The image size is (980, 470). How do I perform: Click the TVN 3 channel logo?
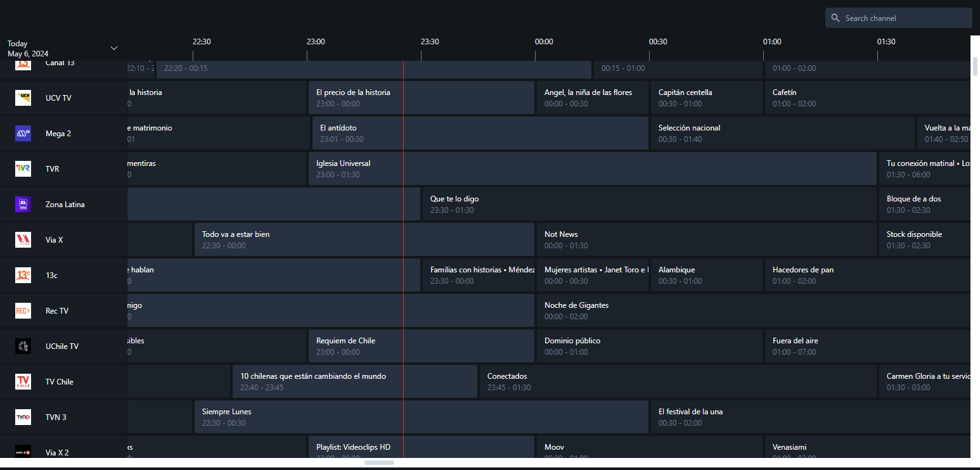tap(23, 417)
